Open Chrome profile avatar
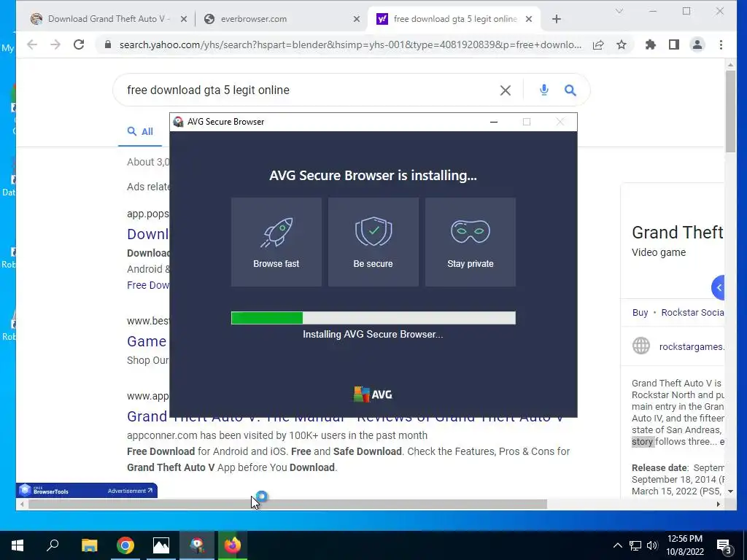Image resolution: width=747 pixels, height=560 pixels. (x=697, y=44)
